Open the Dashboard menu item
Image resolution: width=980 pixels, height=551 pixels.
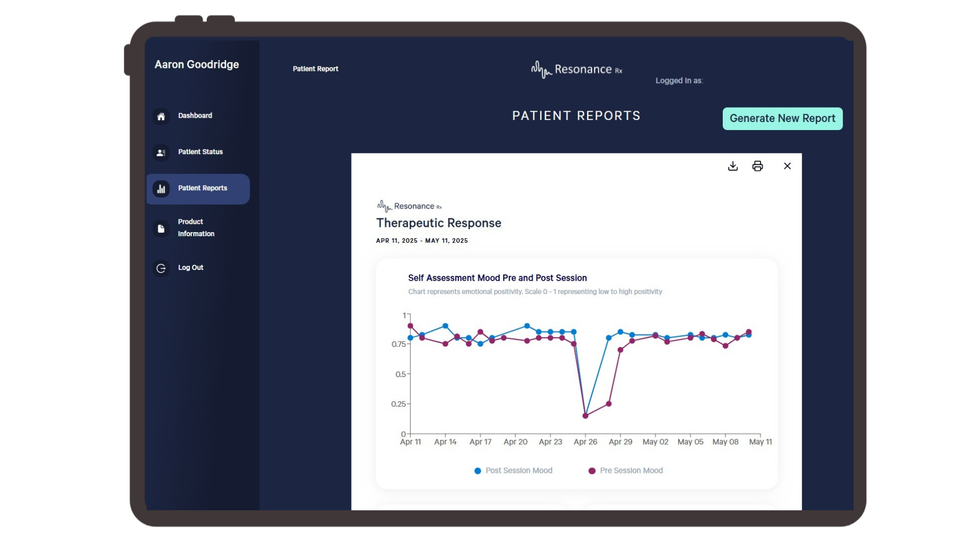[x=195, y=116]
